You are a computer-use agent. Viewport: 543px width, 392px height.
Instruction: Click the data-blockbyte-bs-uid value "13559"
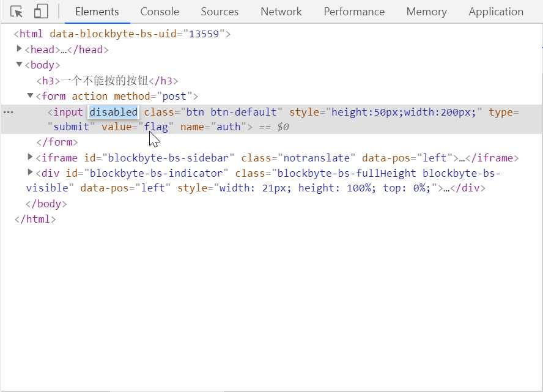coord(204,34)
